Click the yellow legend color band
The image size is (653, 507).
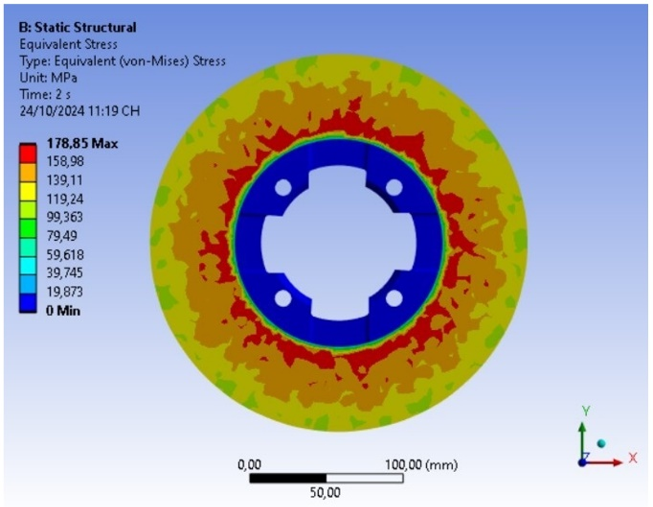(x=28, y=191)
